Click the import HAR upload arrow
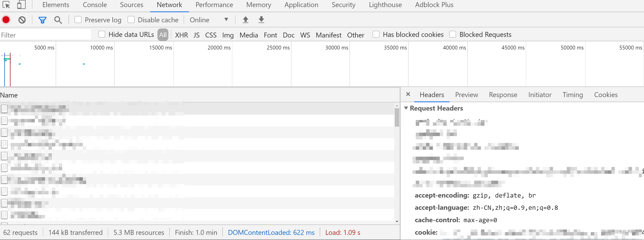The height and width of the screenshot is (240, 644). [245, 19]
